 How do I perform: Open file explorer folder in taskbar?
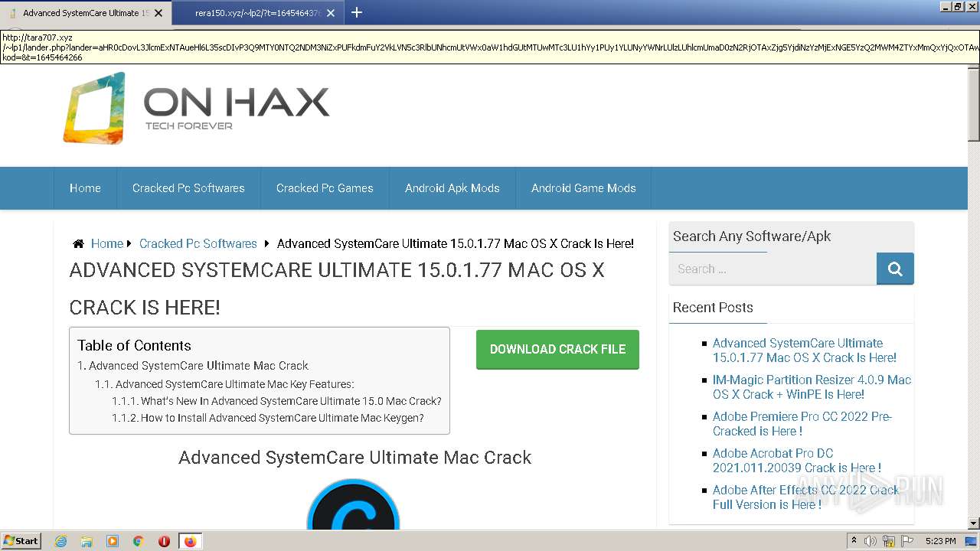(x=87, y=541)
